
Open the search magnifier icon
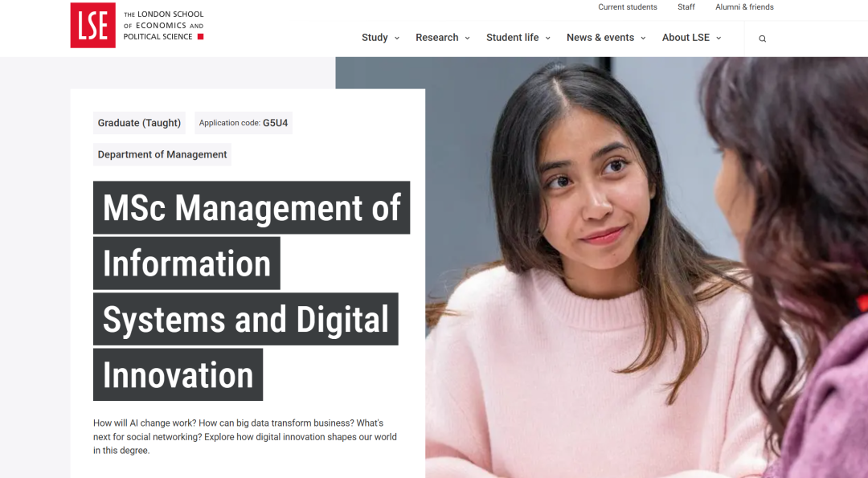coord(762,39)
